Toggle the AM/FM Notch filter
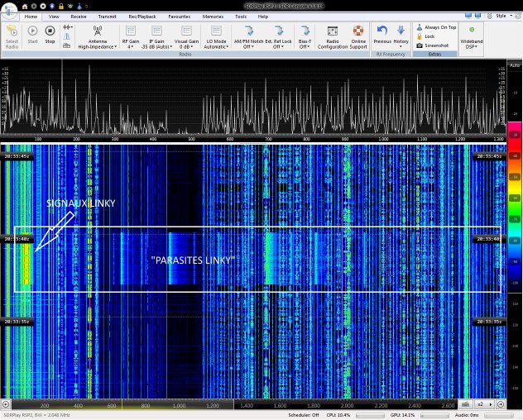The height and width of the screenshot is (420, 523). [248, 37]
